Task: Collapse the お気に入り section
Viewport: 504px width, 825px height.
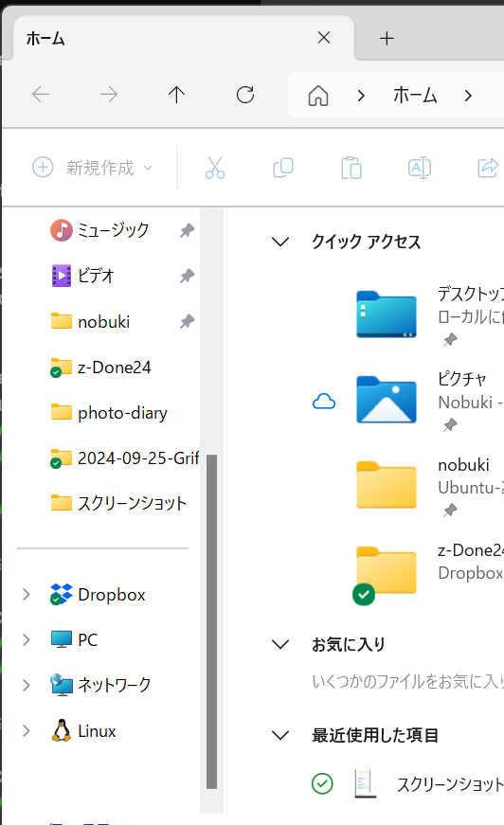Action: (280, 644)
